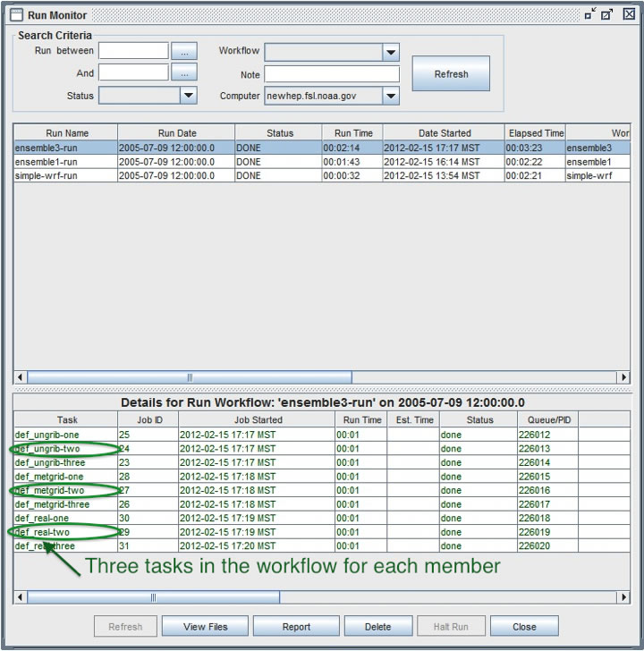Expand the Workflow dropdown

[390, 52]
